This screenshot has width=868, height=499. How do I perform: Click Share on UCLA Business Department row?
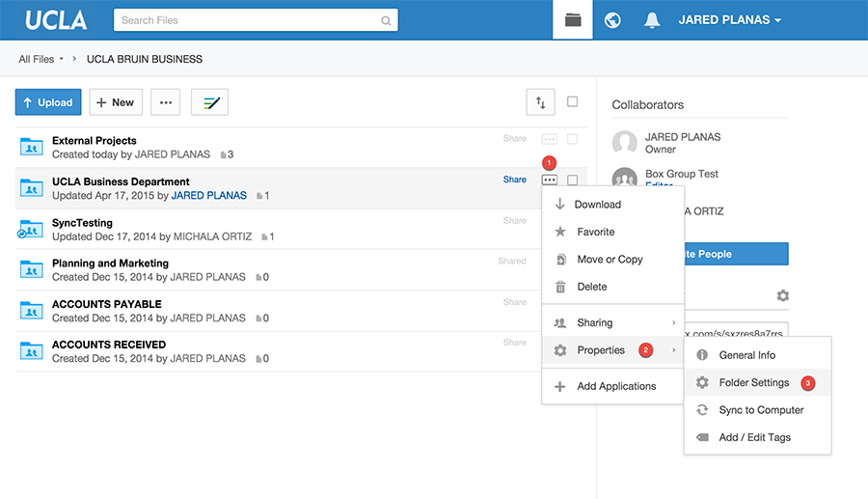click(515, 180)
